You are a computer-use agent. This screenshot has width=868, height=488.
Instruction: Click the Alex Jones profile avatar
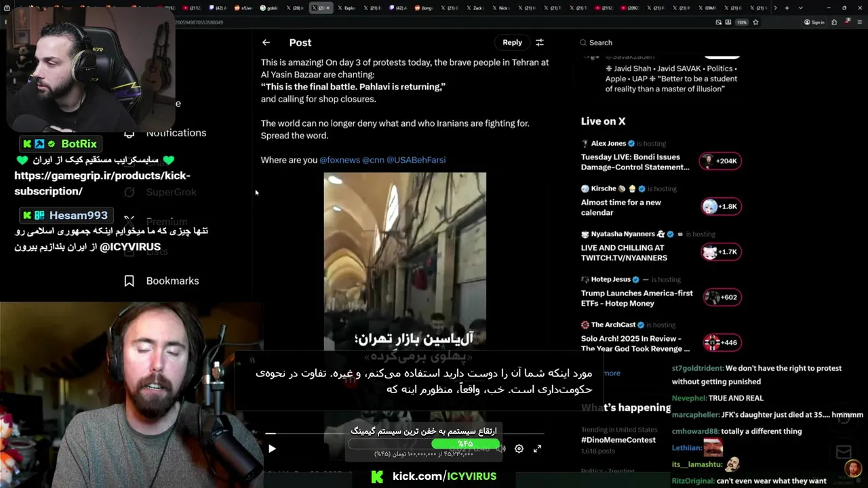pos(585,144)
